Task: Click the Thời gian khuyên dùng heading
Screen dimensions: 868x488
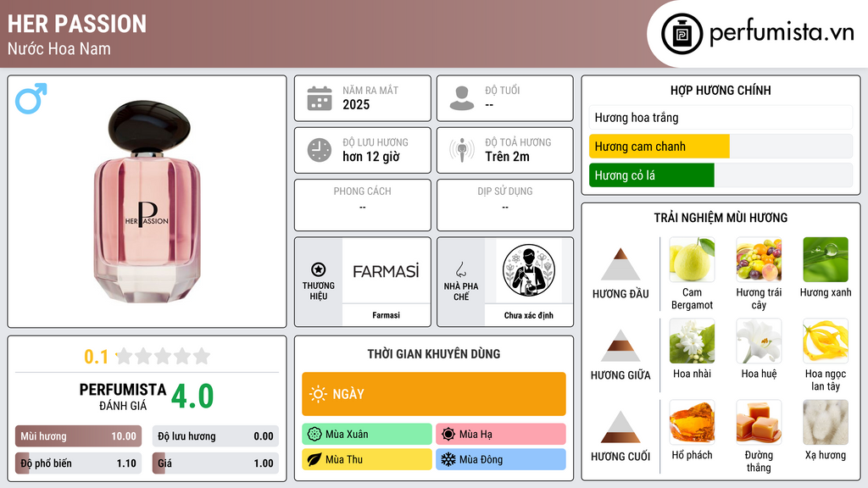Action: [x=434, y=353]
